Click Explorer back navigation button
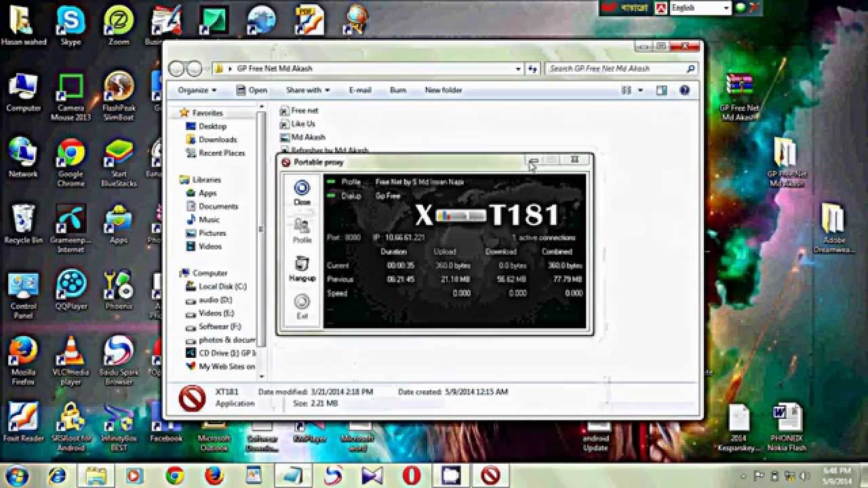The width and height of the screenshot is (868, 488). [177, 68]
